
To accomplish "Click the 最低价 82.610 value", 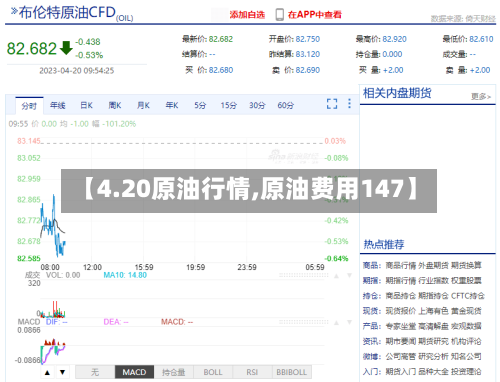I will click(481, 39).
